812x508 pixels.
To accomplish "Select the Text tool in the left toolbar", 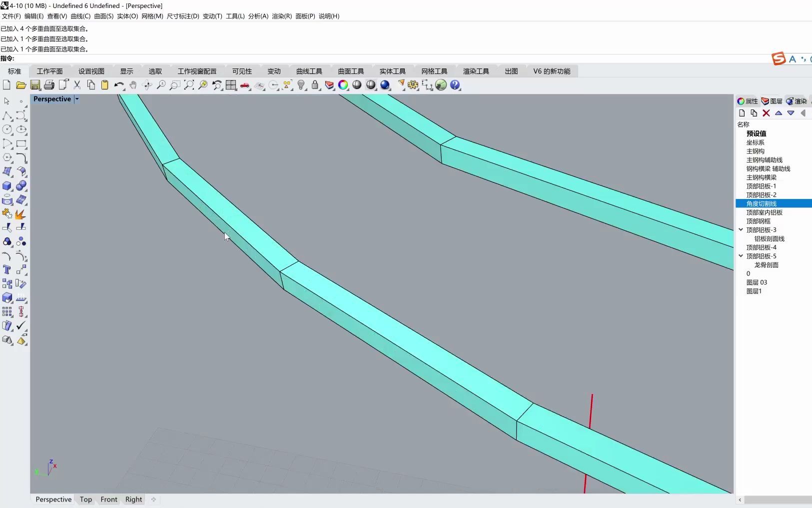I will [7, 270].
